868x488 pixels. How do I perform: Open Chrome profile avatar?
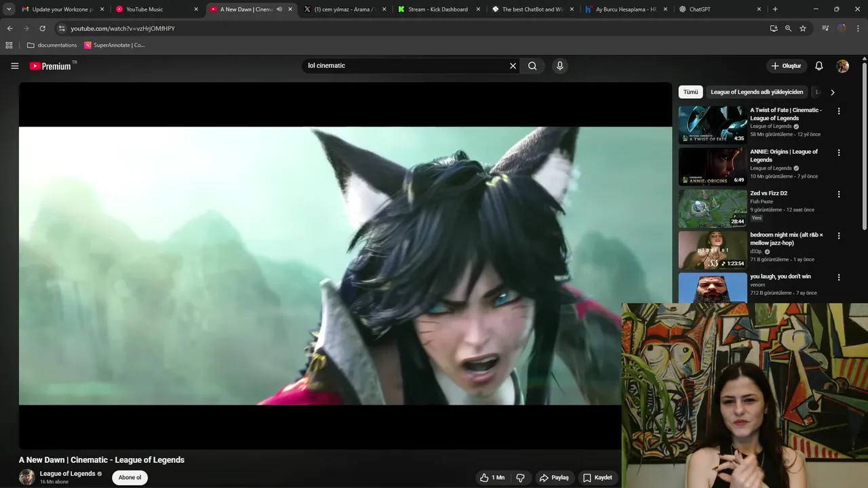pyautogui.click(x=842, y=28)
